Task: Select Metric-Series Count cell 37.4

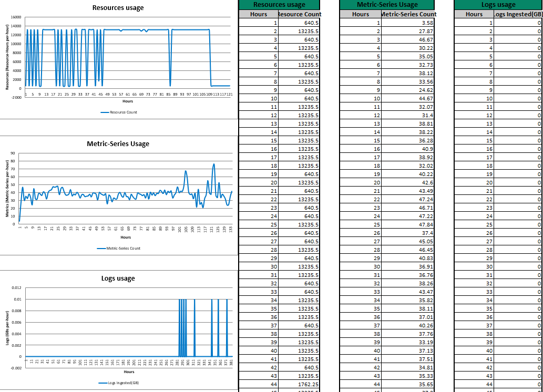Action: [x=407, y=233]
